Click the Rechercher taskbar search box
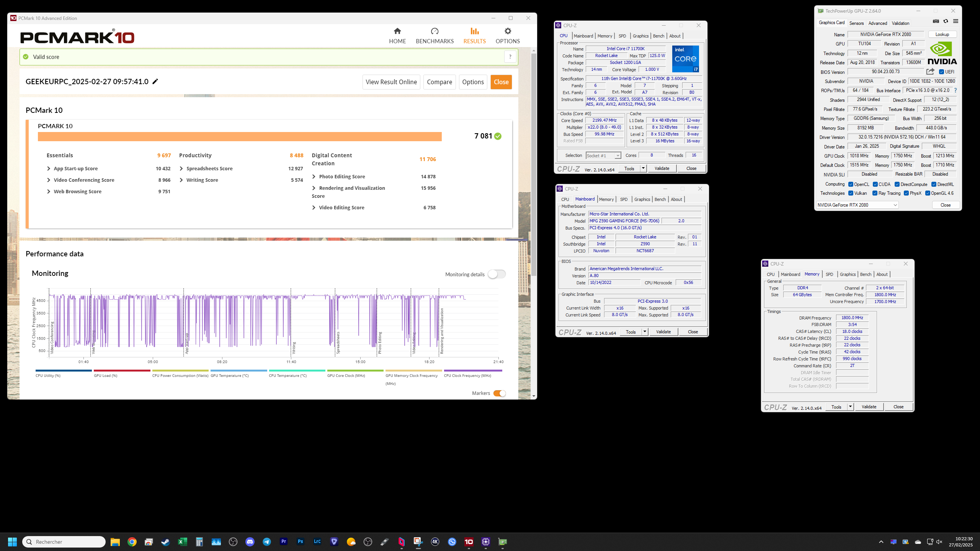This screenshot has height=551, width=980. click(64, 541)
